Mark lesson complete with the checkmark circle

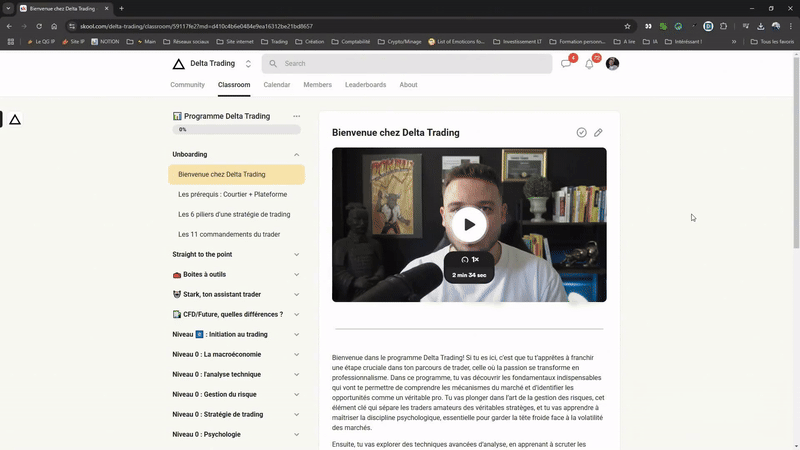(582, 132)
